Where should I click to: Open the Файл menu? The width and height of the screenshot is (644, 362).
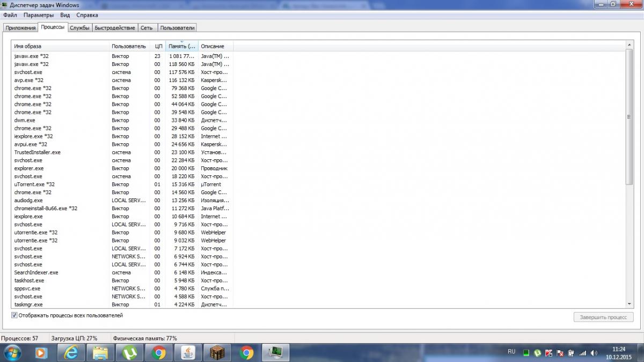click(x=10, y=15)
